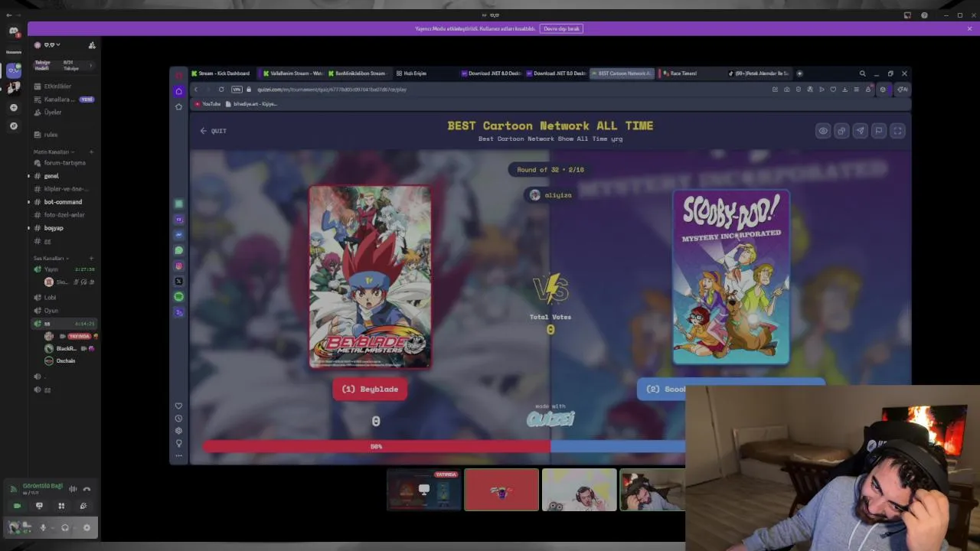Click the Beyblade Metal Masters poster

[x=370, y=277]
